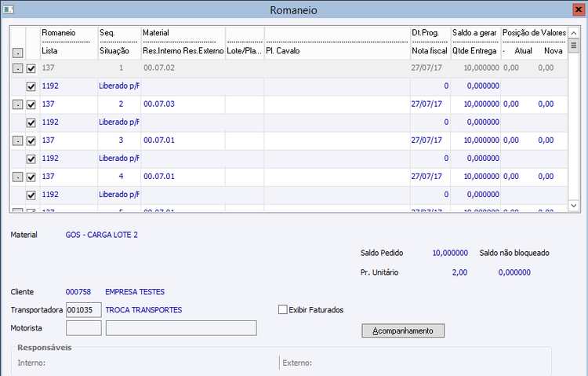Click the Saldo Pedido value 10,000000
588x376 pixels.
point(450,253)
